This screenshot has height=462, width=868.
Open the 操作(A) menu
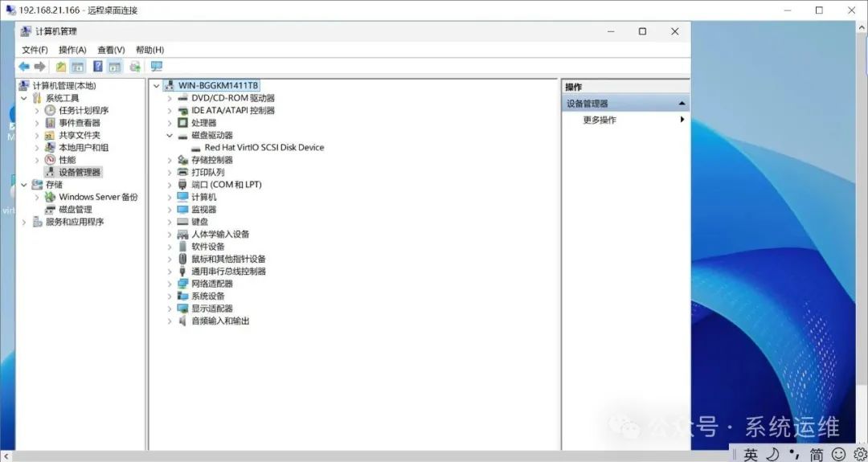72,50
